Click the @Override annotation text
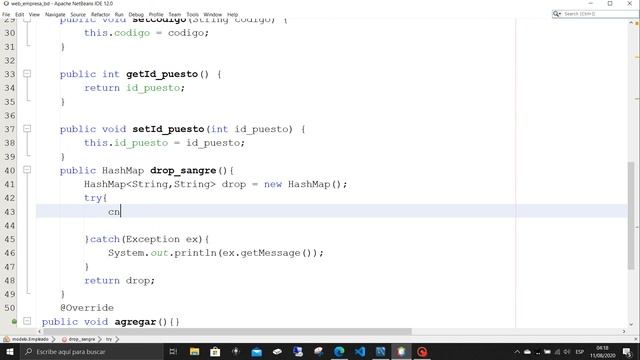The height and width of the screenshot is (360, 640). click(87, 308)
